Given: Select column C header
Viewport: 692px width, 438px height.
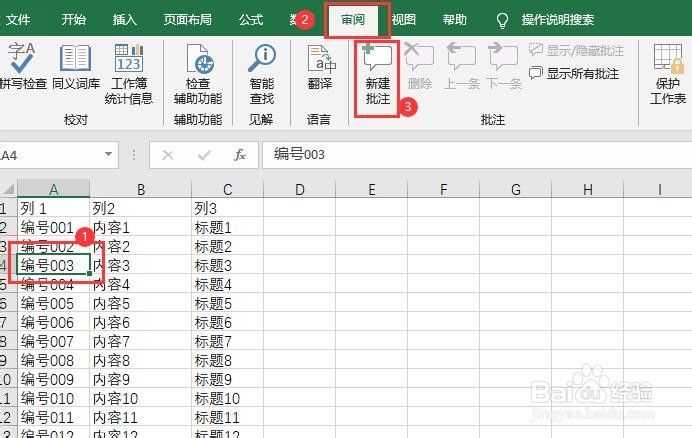Looking at the screenshot, I should click(227, 189).
